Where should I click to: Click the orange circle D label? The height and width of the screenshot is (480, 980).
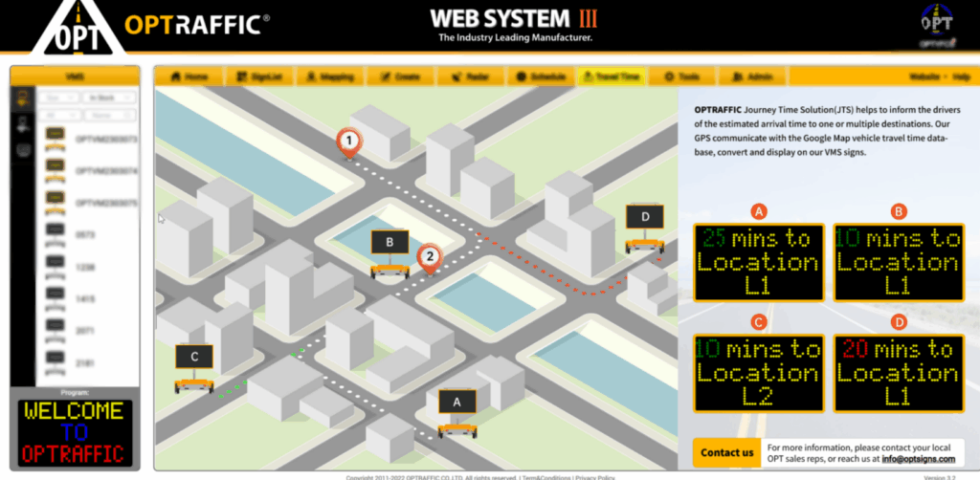tap(899, 322)
